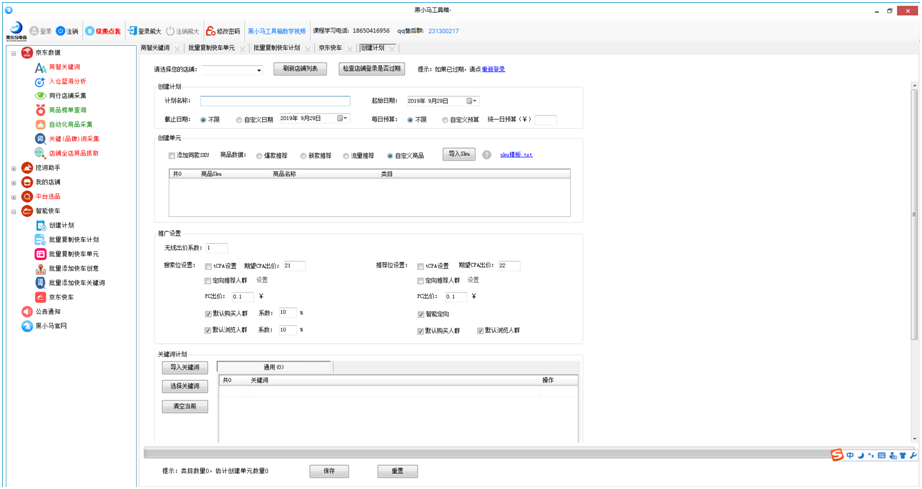Click the help question mark beside 导入Sku
The width and height of the screenshot is (922, 489).
486,155
